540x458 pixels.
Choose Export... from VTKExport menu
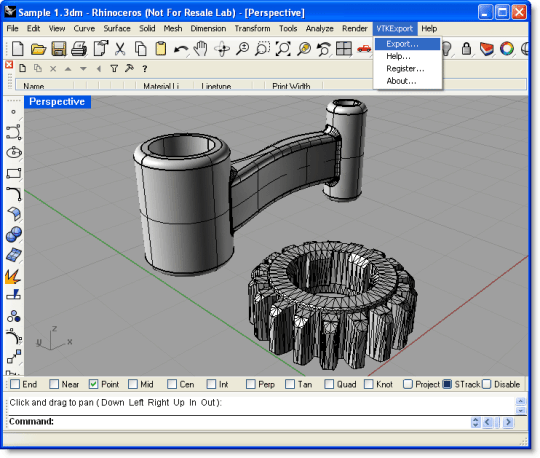pyautogui.click(x=407, y=44)
